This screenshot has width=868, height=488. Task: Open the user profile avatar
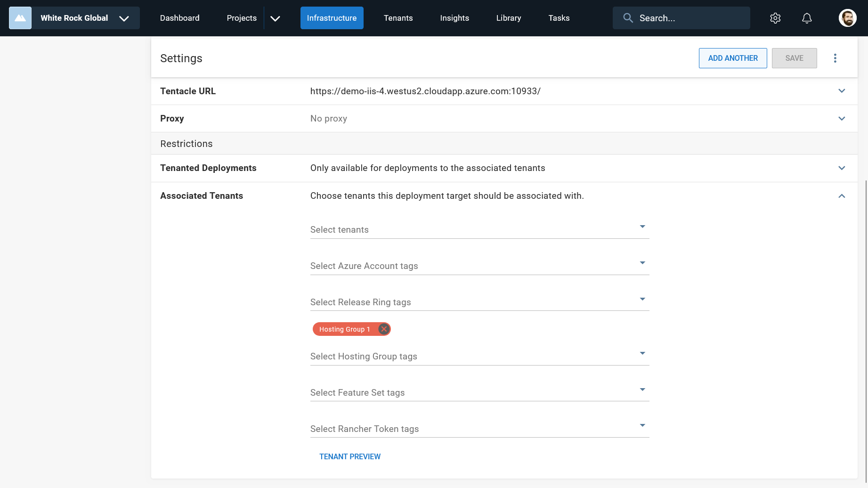pyautogui.click(x=847, y=18)
